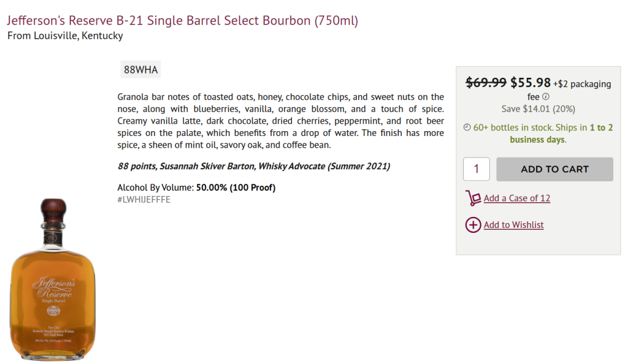Click the hand truck case icon

tap(473, 198)
